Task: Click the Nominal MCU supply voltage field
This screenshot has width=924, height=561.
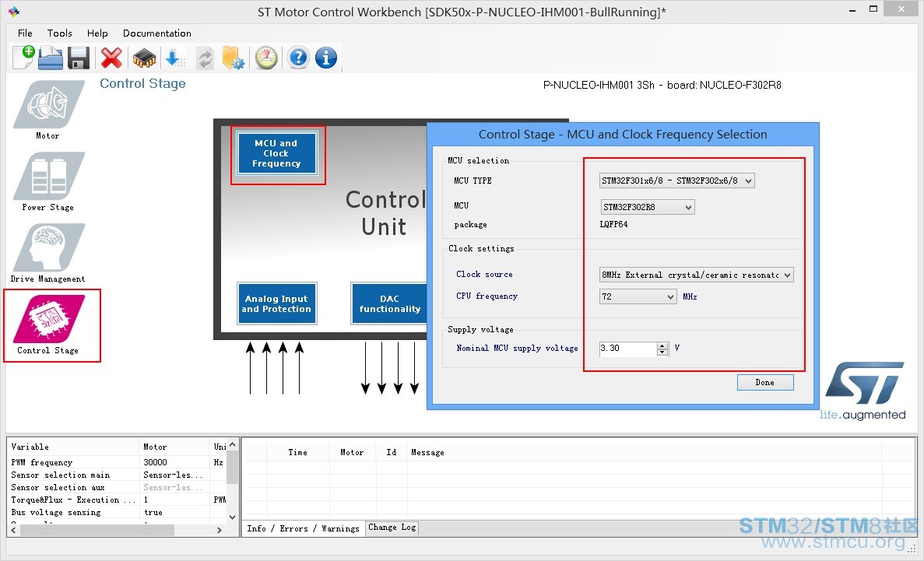Action: click(627, 349)
